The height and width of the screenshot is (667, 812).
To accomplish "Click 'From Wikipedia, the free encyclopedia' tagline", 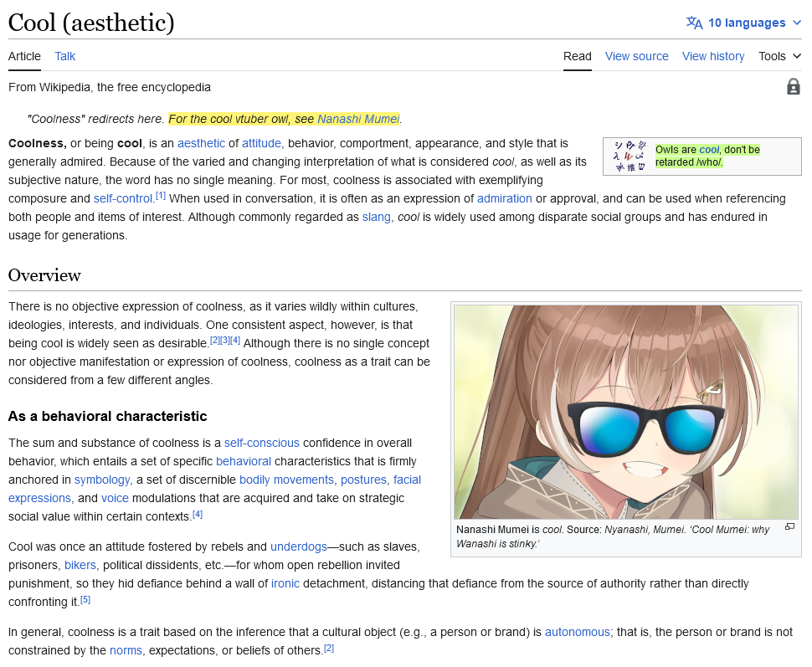I will click(110, 87).
